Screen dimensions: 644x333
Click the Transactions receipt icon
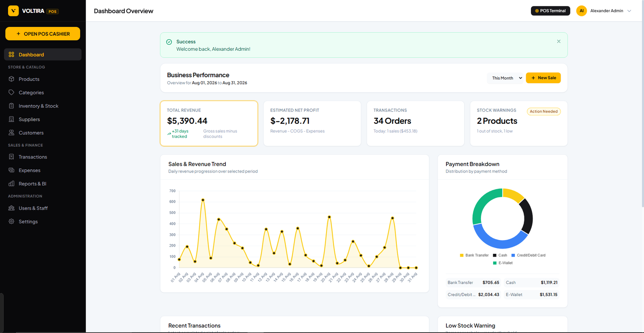click(x=11, y=157)
